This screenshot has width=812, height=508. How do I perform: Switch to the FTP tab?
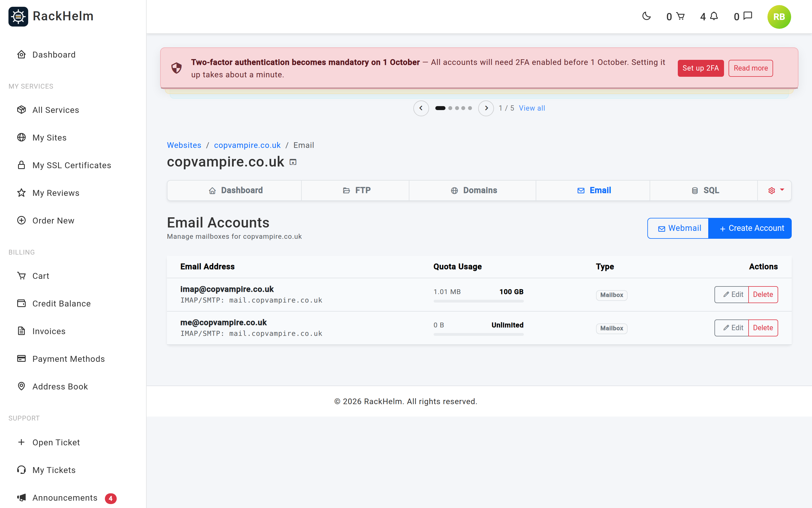[355, 190]
